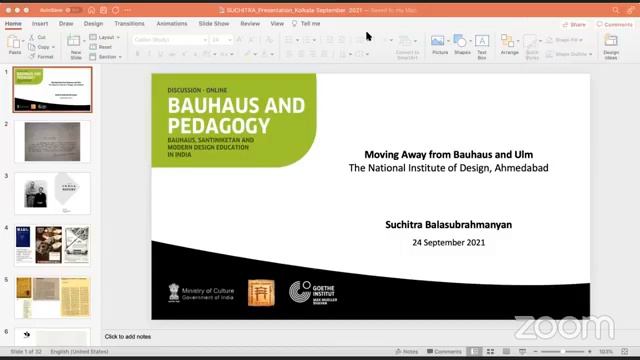Switch to the Slide Show tab
The image size is (640, 360).
(x=213, y=24)
